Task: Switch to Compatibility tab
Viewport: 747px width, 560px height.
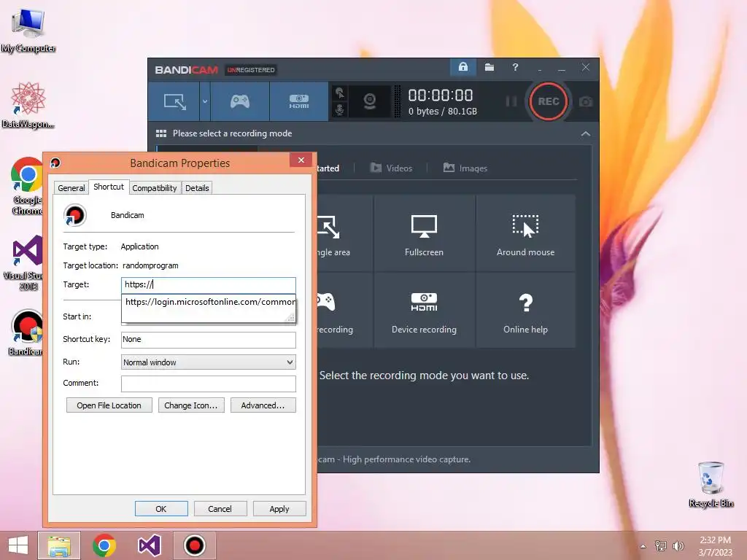Action: (x=155, y=188)
